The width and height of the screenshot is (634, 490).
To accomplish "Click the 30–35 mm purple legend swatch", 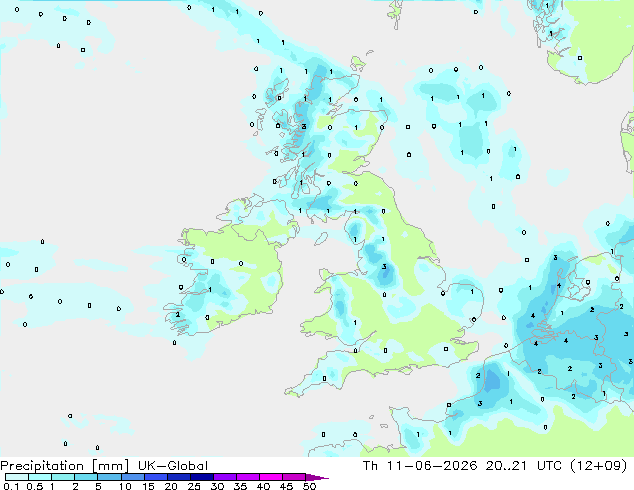I will pos(225,477).
